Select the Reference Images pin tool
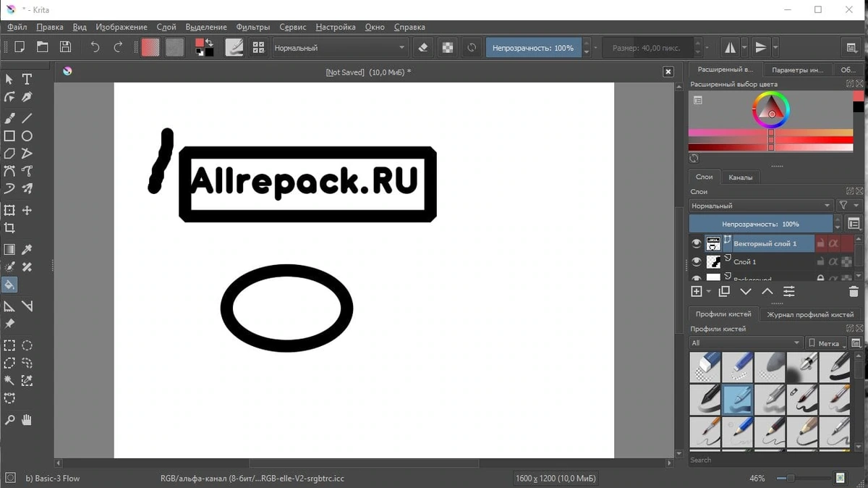Image resolution: width=868 pixels, height=488 pixels. pos(9,324)
